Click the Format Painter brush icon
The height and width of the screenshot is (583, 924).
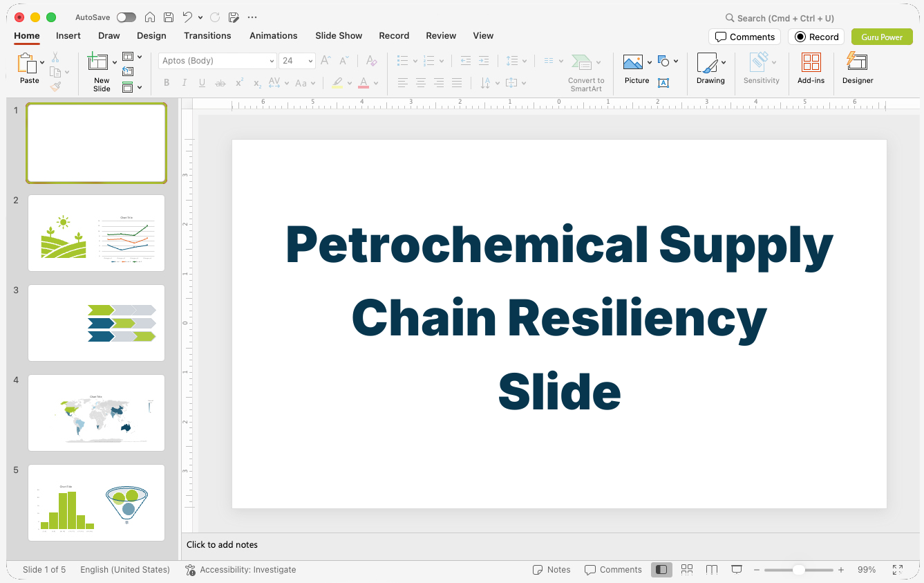(55, 86)
